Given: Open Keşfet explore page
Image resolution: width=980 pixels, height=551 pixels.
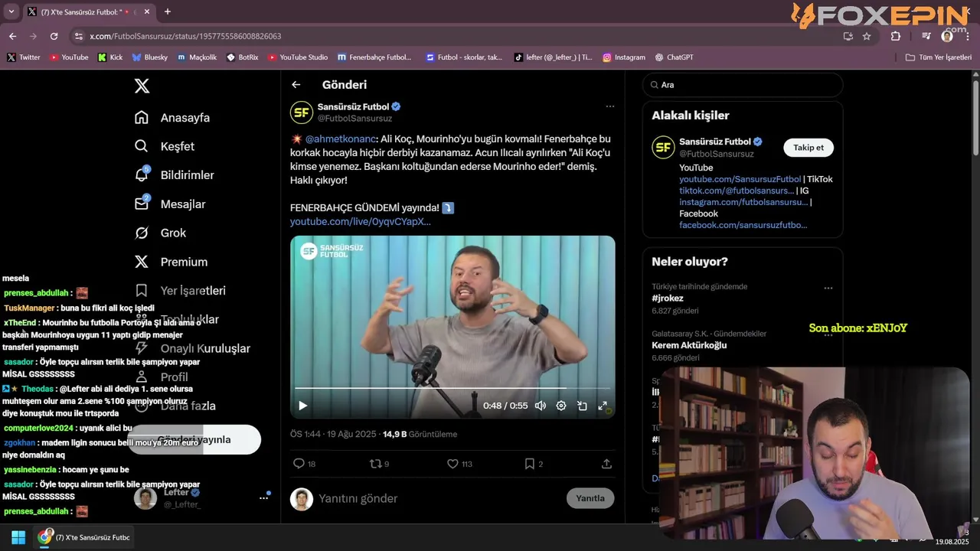Looking at the screenshot, I should click(165, 146).
